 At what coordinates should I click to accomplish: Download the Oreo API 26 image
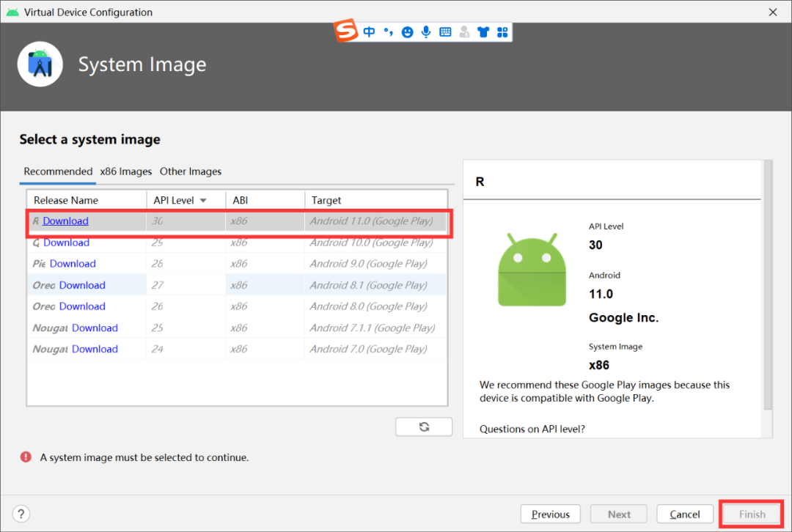click(x=82, y=306)
